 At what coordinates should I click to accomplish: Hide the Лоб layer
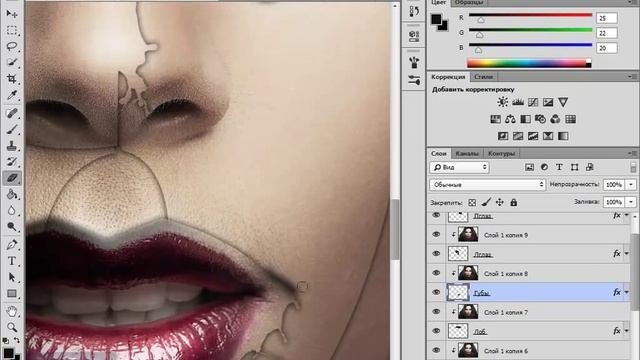point(436,331)
